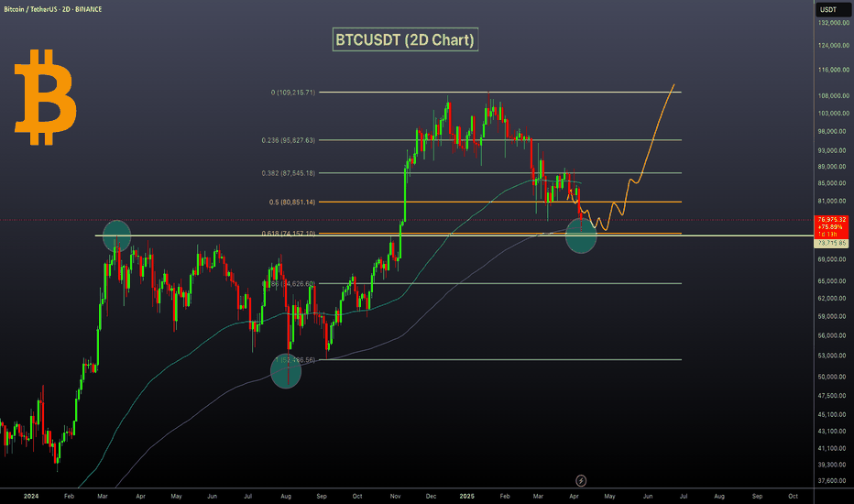Click the 98,000.00 price axis label
This screenshot has width=854, height=504.
[x=833, y=131]
